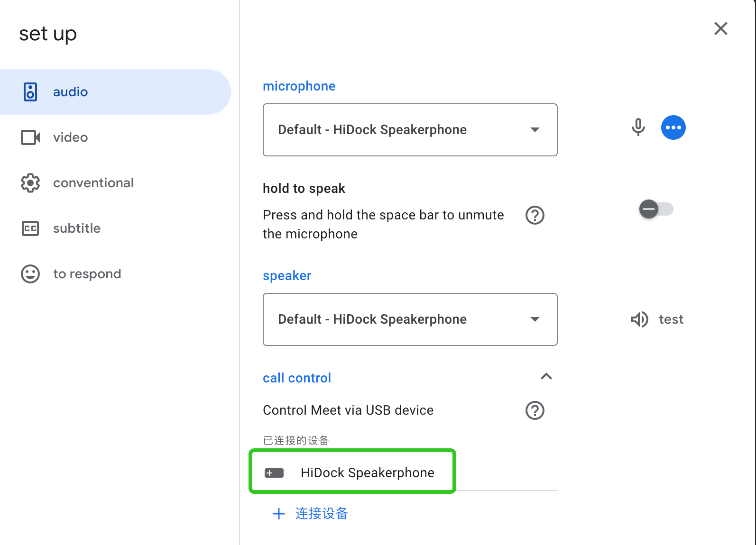The image size is (756, 545).
Task: Click the microphone level icon
Action: pyautogui.click(x=638, y=127)
